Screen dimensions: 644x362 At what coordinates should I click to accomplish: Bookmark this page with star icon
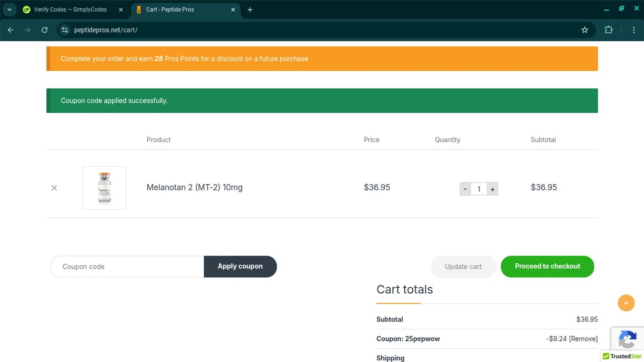585,30
